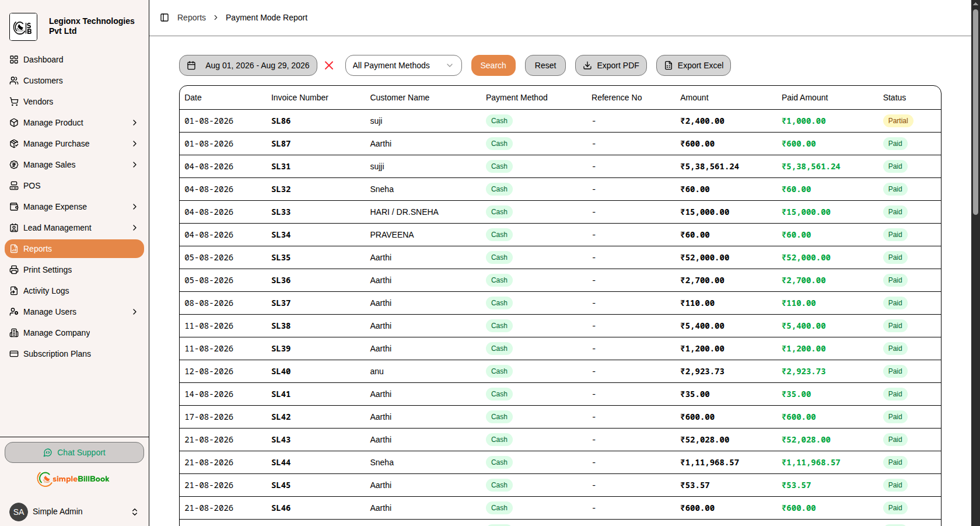
Task: Expand the Manage Users submenu chevron
Action: click(x=135, y=312)
